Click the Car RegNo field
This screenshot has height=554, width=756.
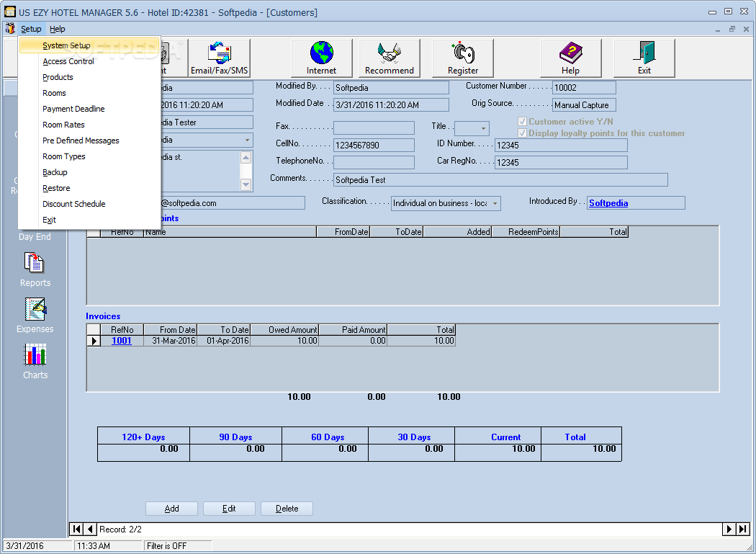(x=561, y=163)
